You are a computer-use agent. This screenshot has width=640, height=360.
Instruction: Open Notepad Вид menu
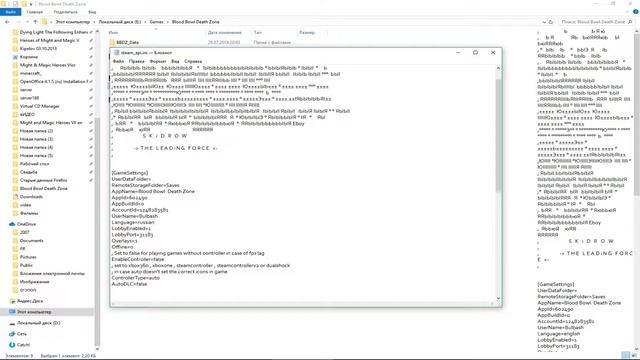(175, 61)
